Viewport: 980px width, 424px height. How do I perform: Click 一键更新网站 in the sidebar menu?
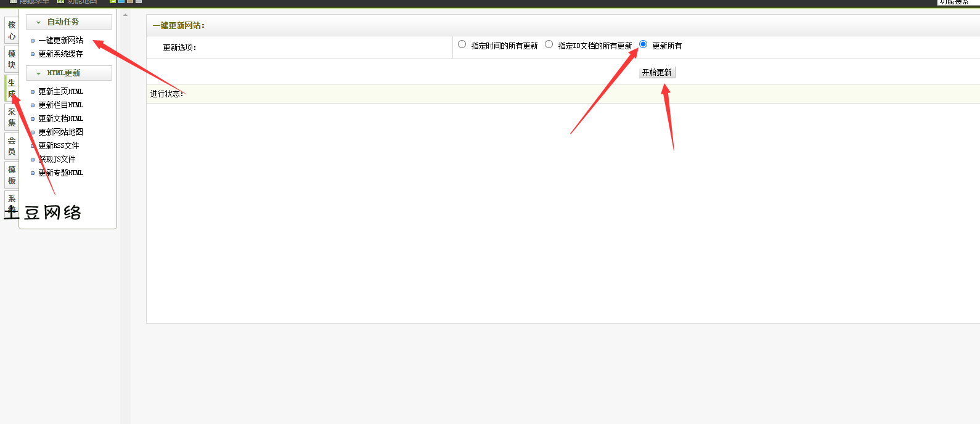click(60, 41)
